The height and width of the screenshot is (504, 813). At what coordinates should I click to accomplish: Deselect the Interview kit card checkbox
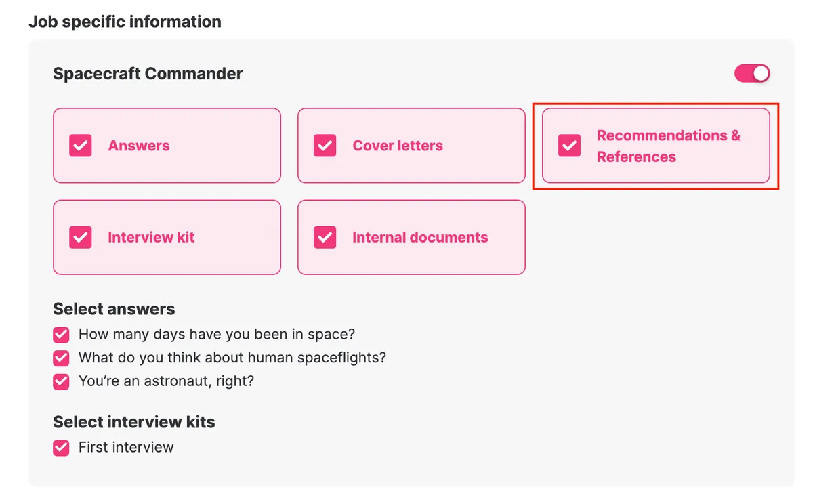pos(81,237)
